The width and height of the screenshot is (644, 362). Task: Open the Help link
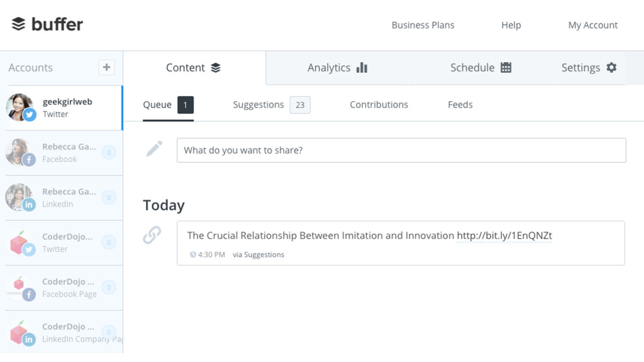(x=511, y=25)
